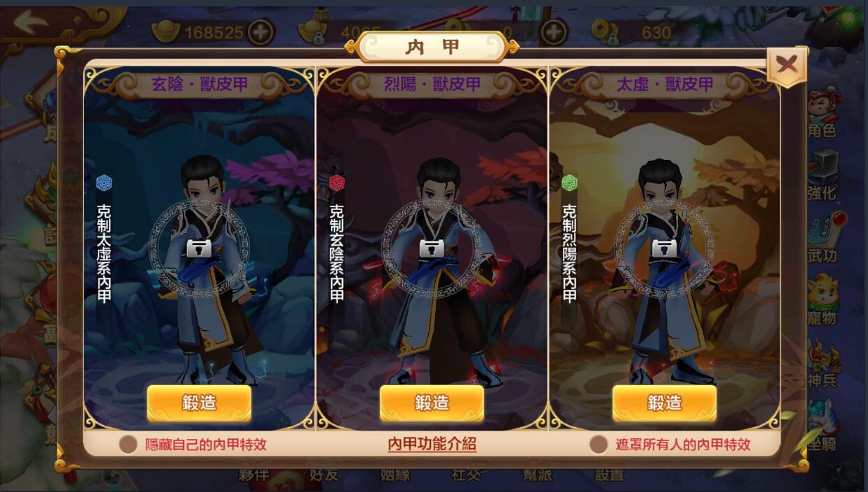Click lock icon on 玄陰 armor
Screen dimensions: 868x492
(x=200, y=248)
